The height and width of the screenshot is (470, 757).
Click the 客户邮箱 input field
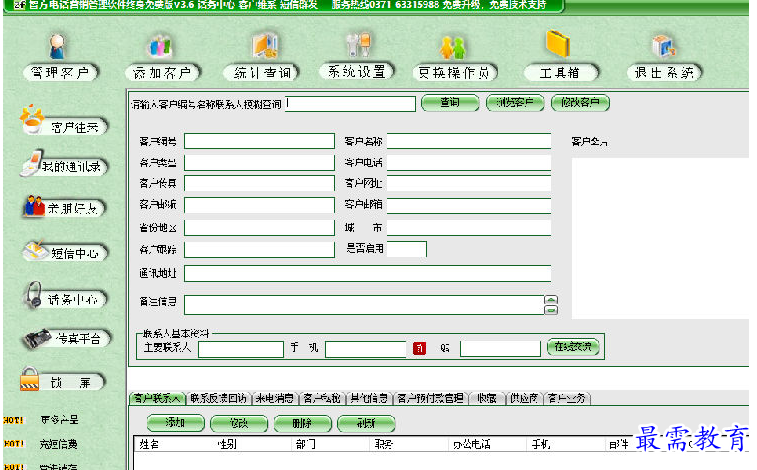[469, 205]
